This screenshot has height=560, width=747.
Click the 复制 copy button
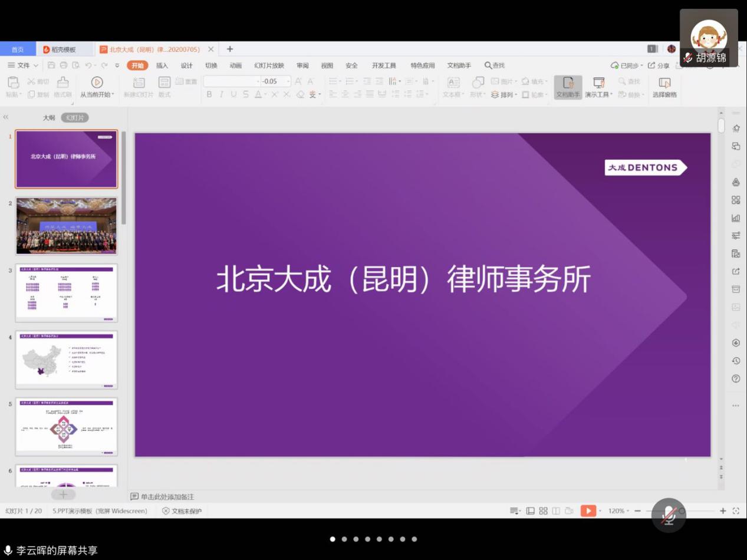click(x=38, y=94)
